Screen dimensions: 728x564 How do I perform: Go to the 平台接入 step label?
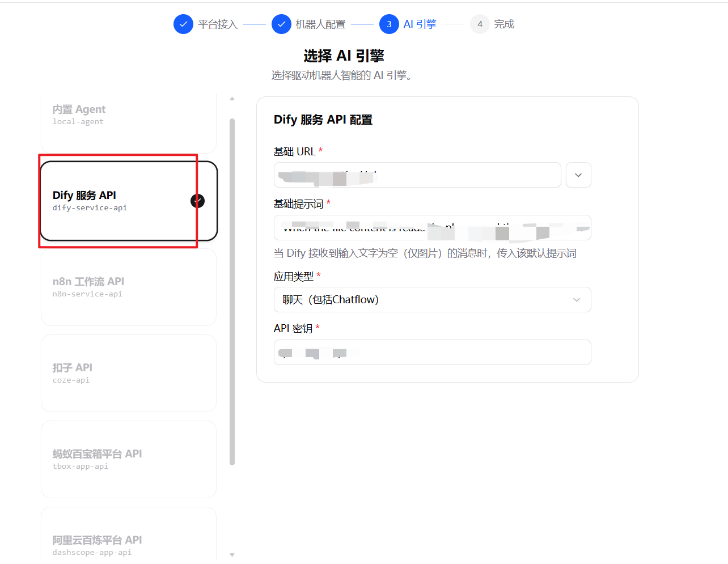pyautogui.click(x=218, y=24)
